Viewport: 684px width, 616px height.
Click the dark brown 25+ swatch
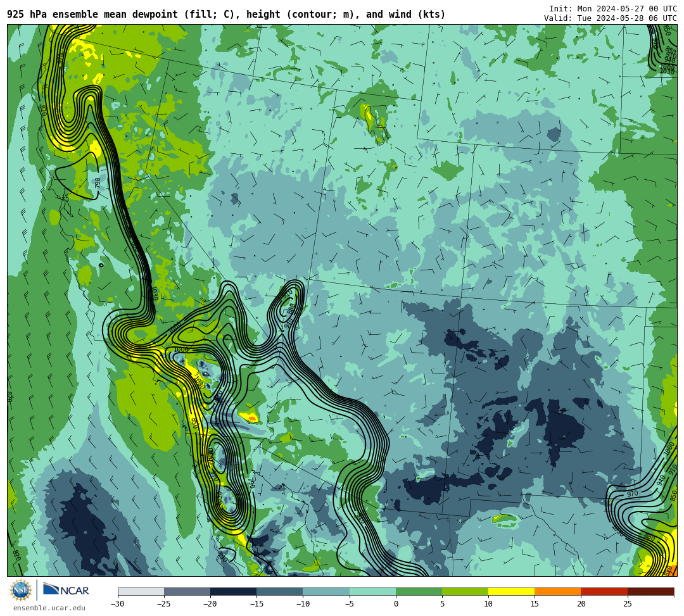pos(651,592)
